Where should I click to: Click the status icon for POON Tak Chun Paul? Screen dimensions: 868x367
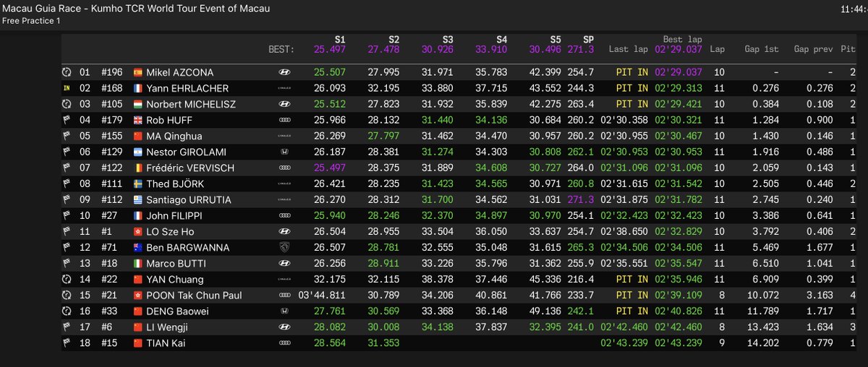[67, 295]
